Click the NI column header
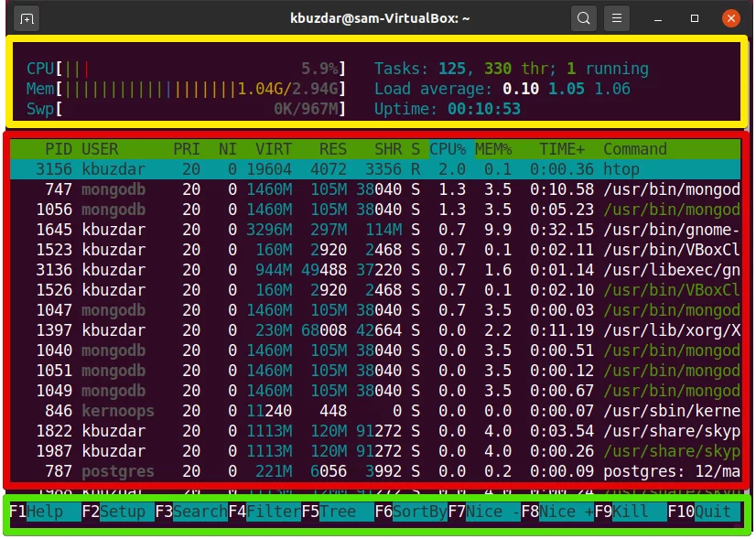Viewport: 756px width, 539px height. point(228,149)
